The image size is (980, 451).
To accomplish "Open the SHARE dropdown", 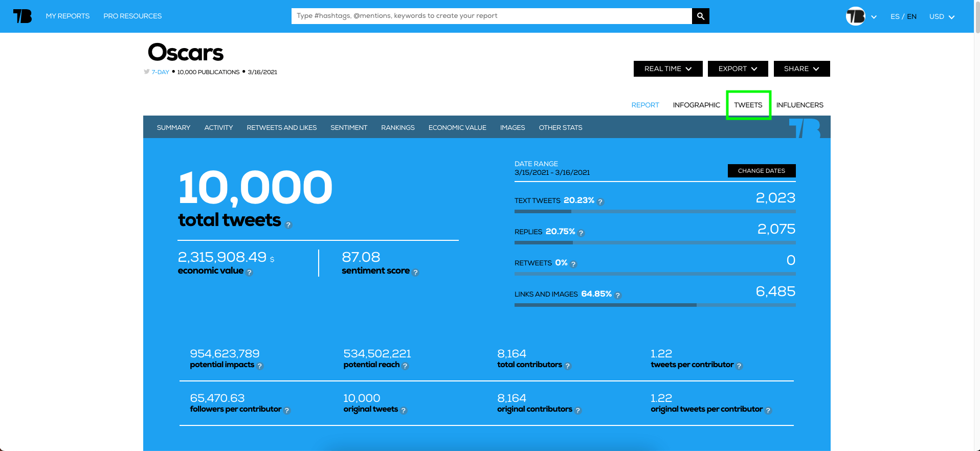I will coord(801,69).
